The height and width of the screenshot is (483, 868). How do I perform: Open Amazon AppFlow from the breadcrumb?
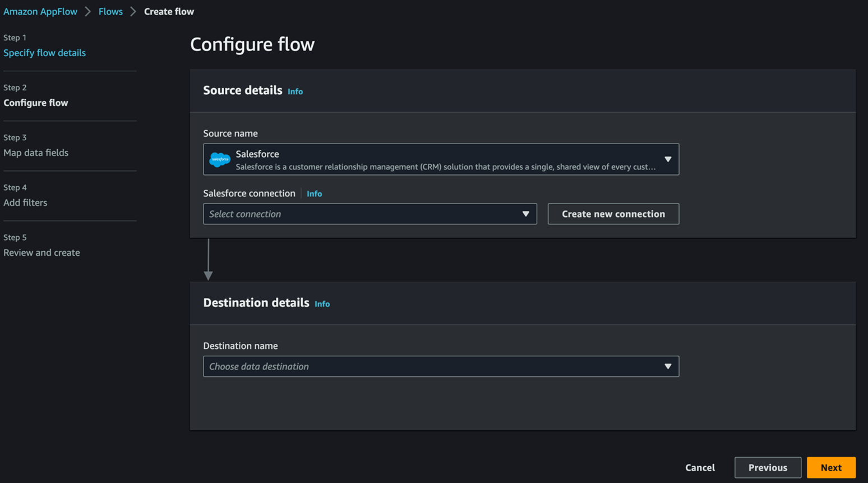coord(40,11)
